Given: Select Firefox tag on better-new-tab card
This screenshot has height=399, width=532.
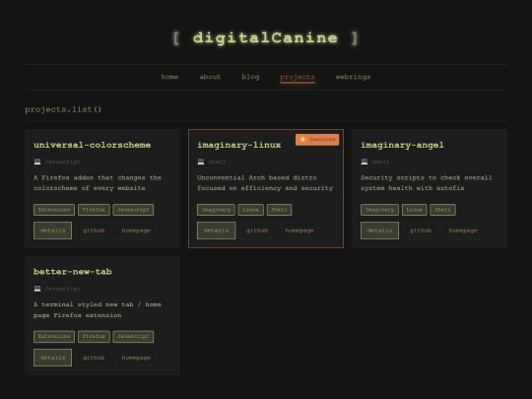Looking at the screenshot, I should [x=94, y=336].
